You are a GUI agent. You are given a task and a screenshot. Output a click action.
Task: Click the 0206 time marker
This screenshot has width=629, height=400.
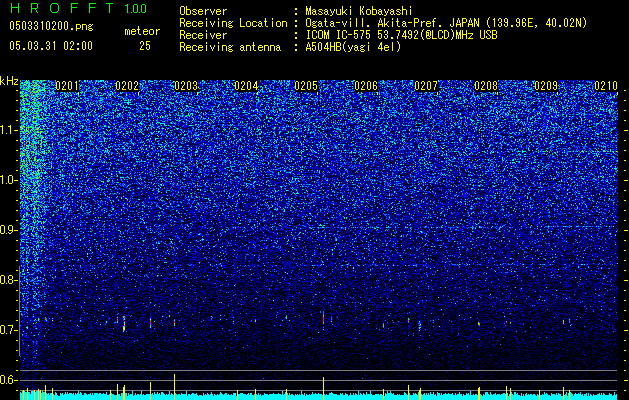click(366, 86)
